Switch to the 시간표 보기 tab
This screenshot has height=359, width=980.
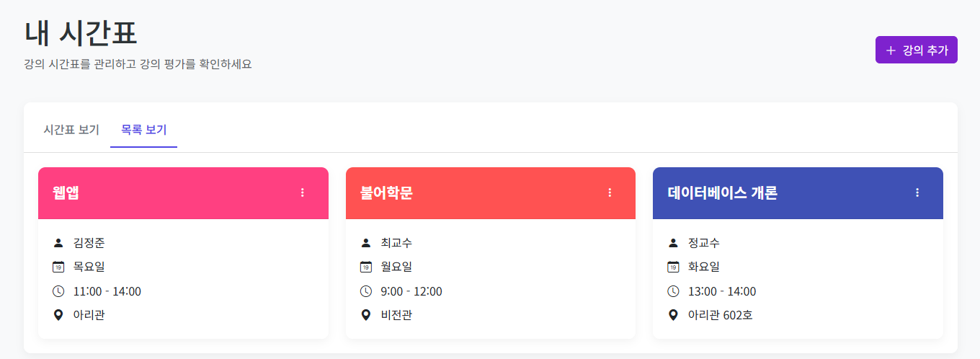pyautogui.click(x=71, y=130)
